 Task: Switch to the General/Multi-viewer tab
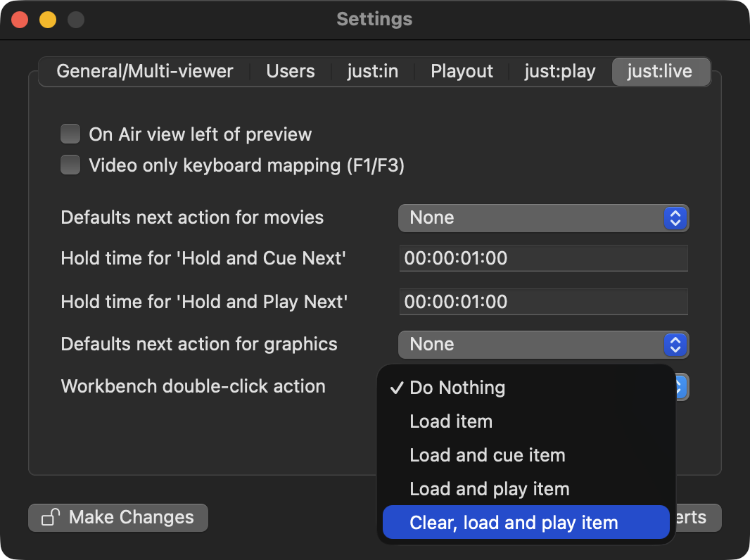click(x=145, y=72)
